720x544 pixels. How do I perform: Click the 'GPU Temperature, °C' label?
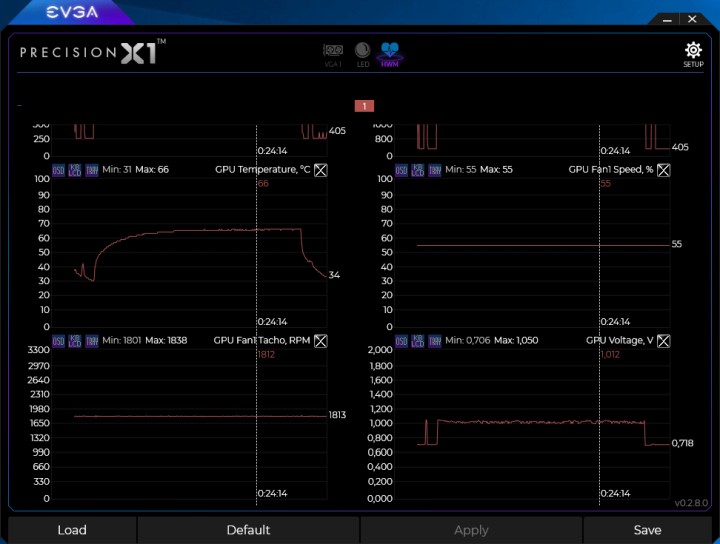(x=263, y=169)
